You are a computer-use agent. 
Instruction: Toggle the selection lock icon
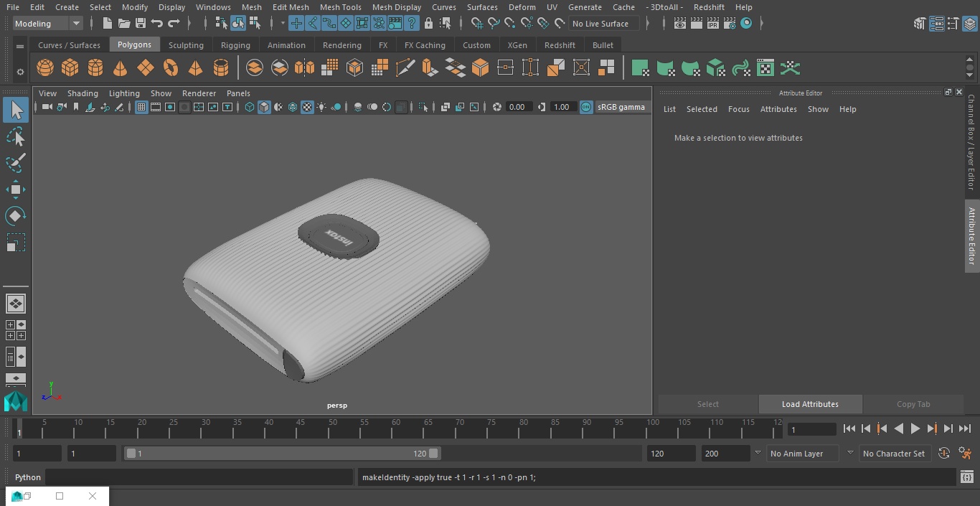click(x=428, y=24)
